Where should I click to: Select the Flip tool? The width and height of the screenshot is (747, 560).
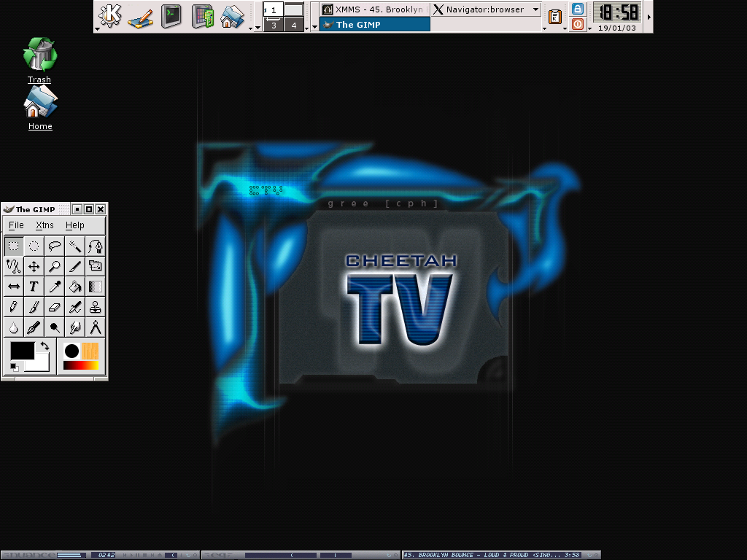tap(13, 287)
